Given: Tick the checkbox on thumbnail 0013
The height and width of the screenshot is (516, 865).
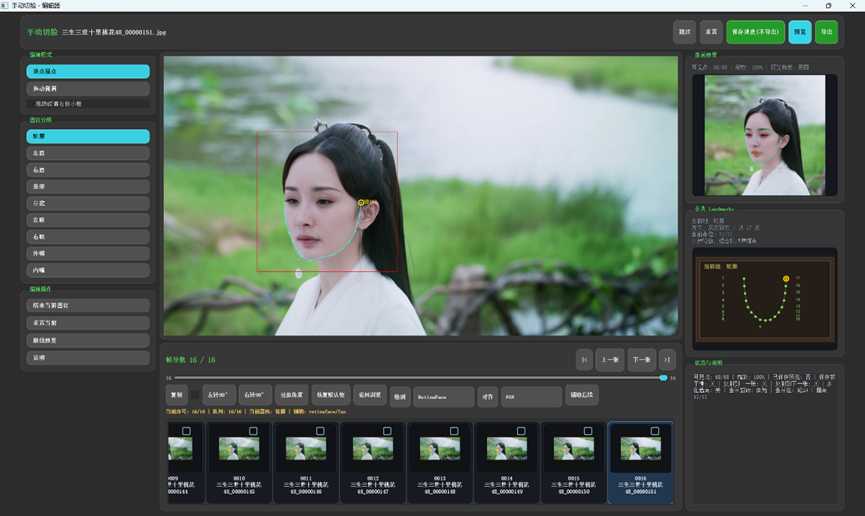Looking at the screenshot, I should pos(454,431).
